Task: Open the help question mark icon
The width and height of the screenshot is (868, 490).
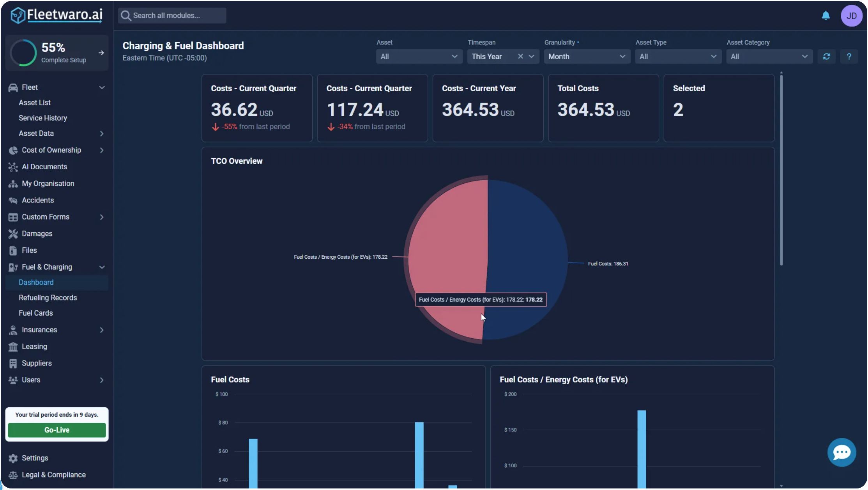Action: point(849,57)
